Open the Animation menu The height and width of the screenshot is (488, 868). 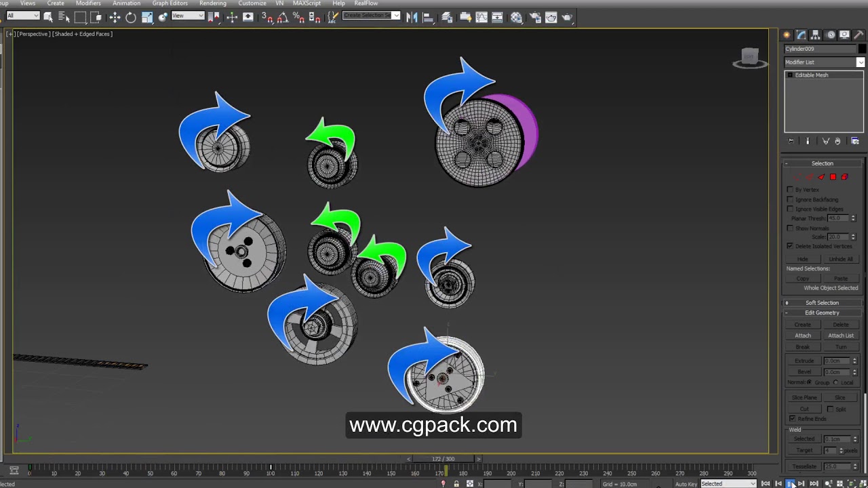[126, 3]
